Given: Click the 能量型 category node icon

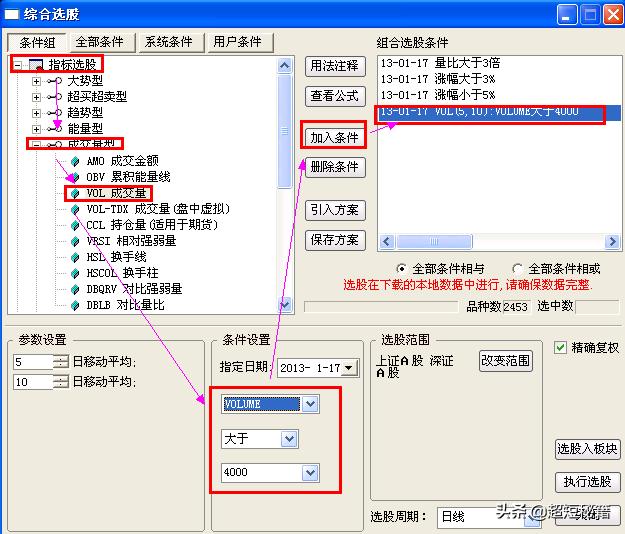Looking at the screenshot, I should click(x=55, y=129).
